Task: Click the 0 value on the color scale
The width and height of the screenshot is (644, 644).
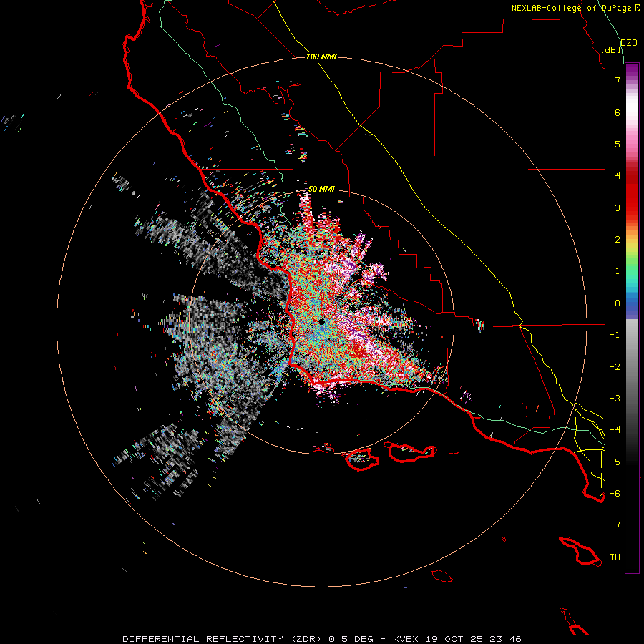Action: coord(618,303)
